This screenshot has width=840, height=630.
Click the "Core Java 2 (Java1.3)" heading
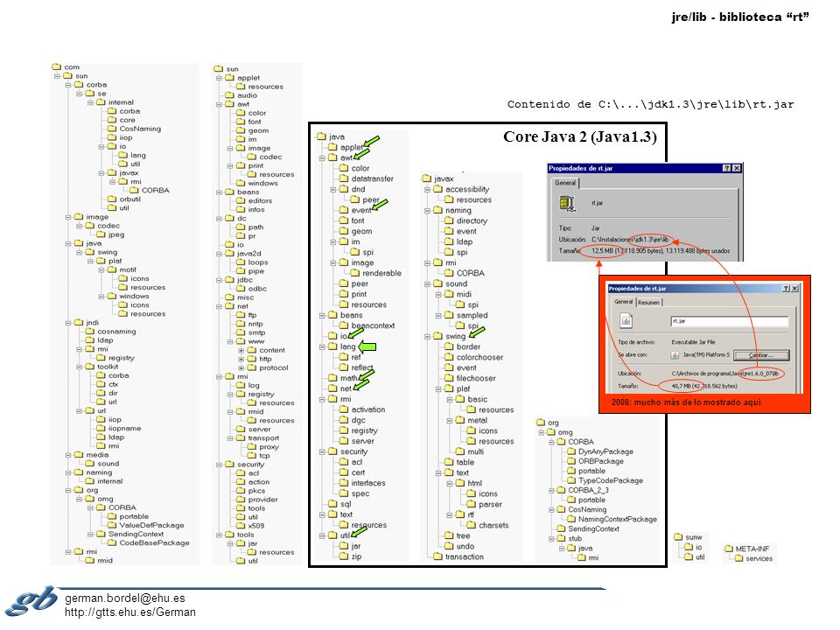click(579, 137)
